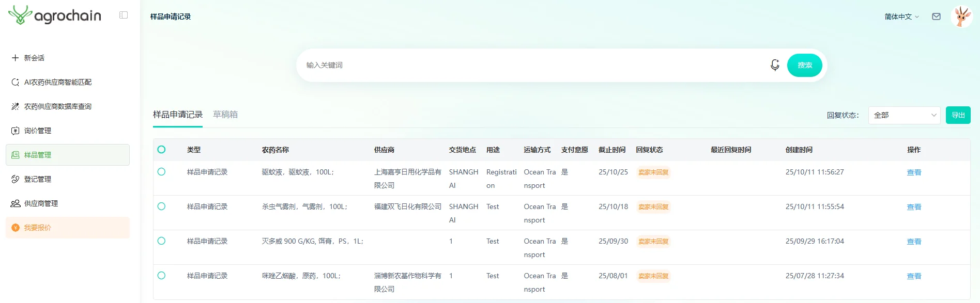Select the 灭多威 row radio button
Viewport: 980px width, 303px height.
(161, 241)
